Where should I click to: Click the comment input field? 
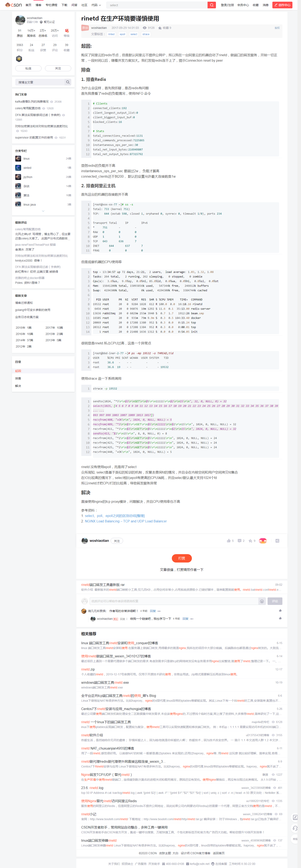173,601
